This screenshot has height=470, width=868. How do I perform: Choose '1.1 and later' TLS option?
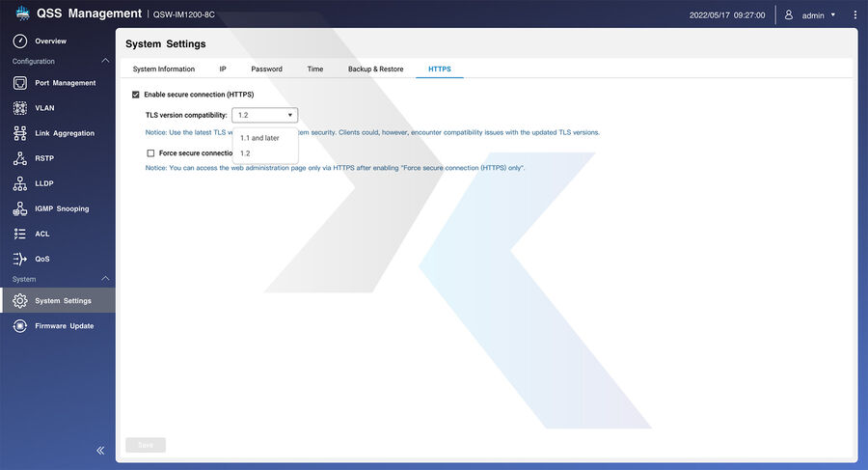[x=259, y=138]
